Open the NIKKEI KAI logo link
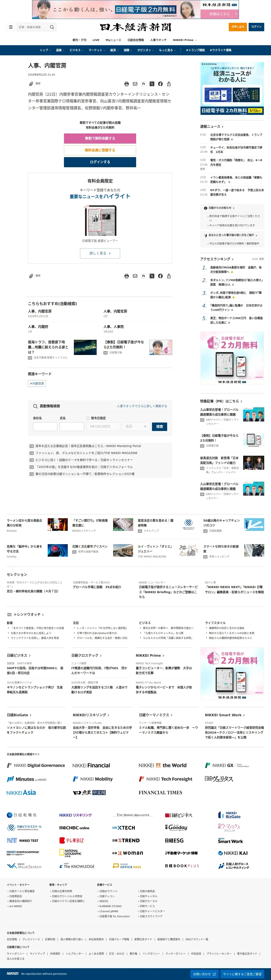Image resolution: width=271 pixels, height=980 pixels. tap(233, 853)
